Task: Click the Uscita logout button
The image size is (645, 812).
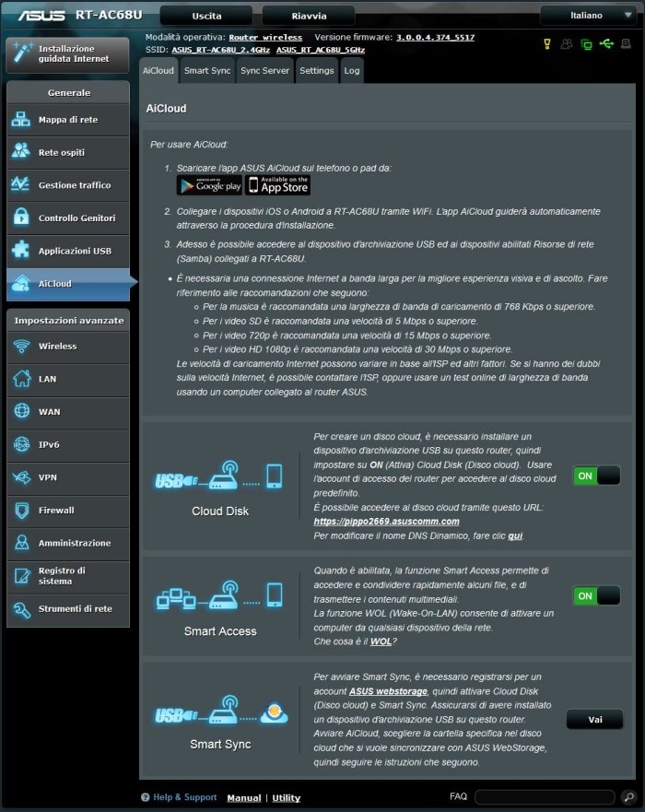Action: (x=206, y=16)
